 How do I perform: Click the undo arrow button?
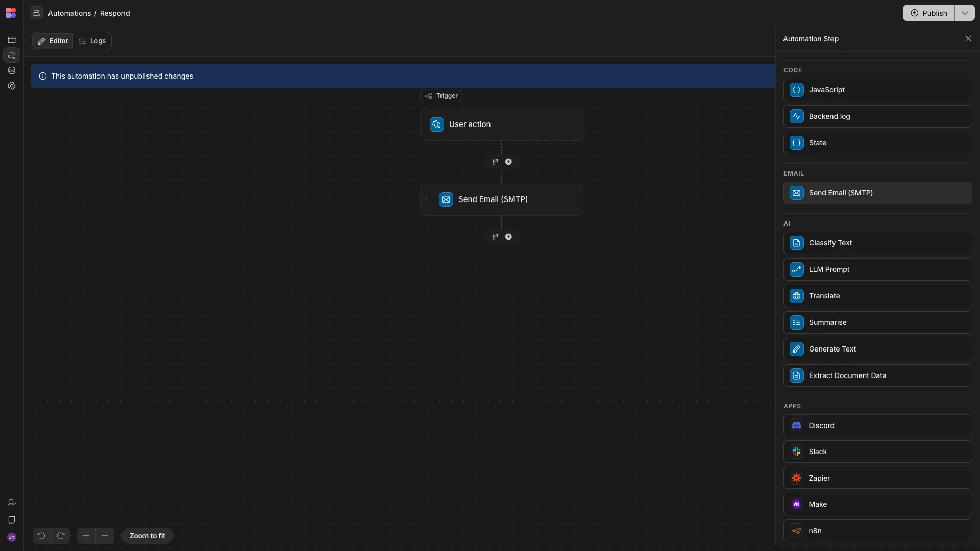[42, 536]
